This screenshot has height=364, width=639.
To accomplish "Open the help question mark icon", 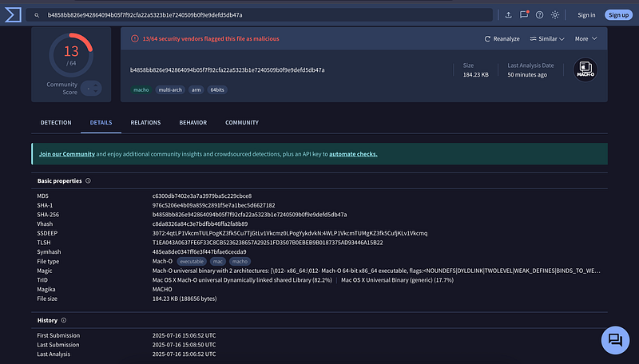I will pos(540,14).
